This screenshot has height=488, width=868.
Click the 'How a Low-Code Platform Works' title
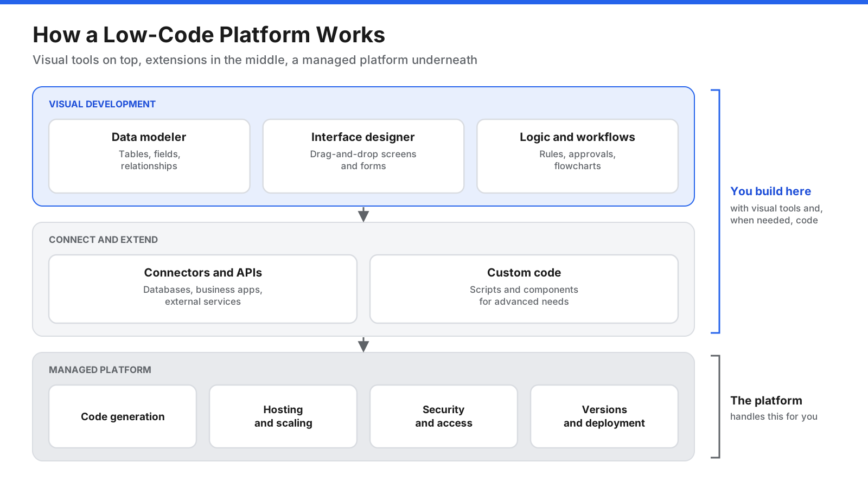pyautogui.click(x=209, y=35)
